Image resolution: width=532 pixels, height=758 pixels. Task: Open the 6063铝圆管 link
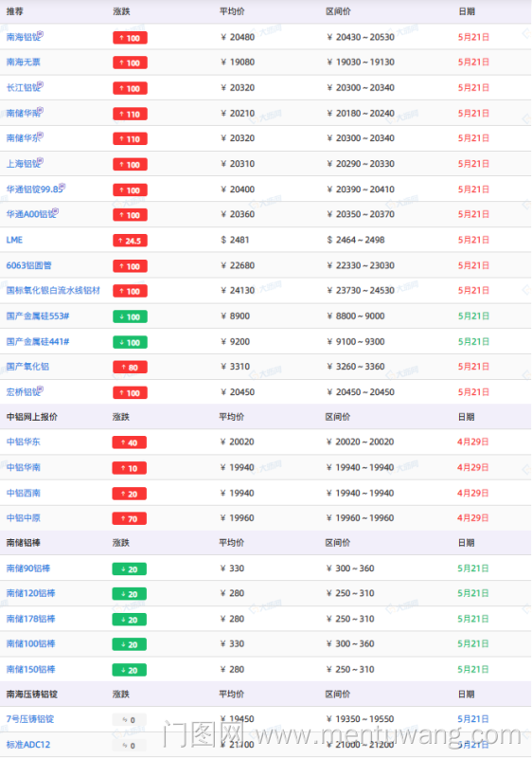coord(29,266)
